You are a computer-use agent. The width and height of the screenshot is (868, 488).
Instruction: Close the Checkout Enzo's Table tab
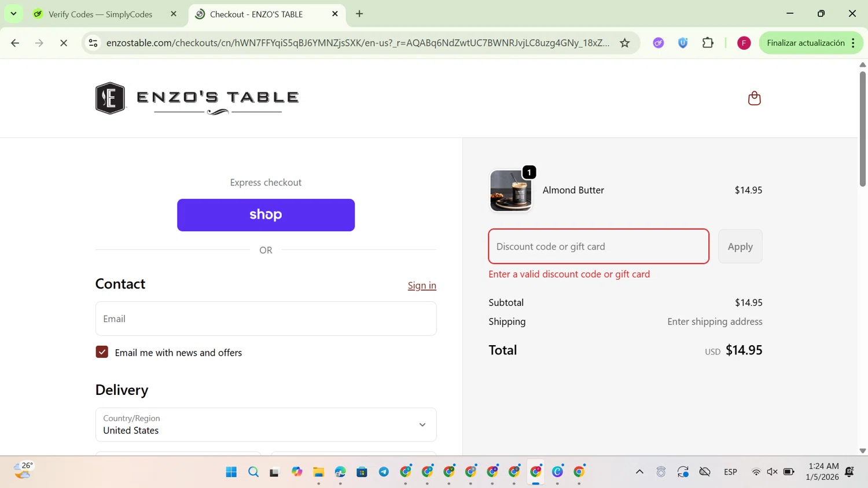click(x=335, y=14)
